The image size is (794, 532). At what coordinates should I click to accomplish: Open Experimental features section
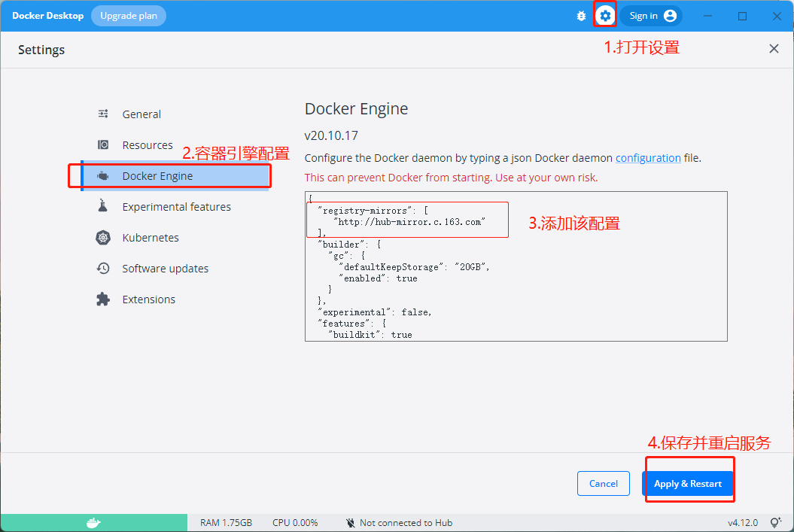(x=175, y=206)
